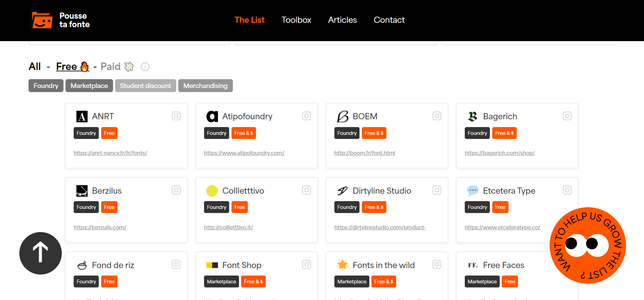644x300 pixels.
Task: Click the BOEM logo icon
Action: 343,117
